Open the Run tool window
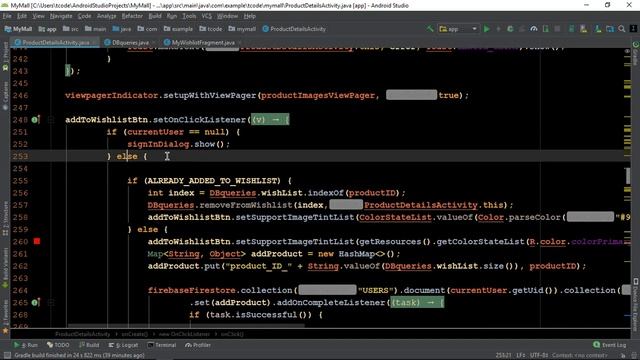Viewport: 640px width, 360px height. (26, 345)
